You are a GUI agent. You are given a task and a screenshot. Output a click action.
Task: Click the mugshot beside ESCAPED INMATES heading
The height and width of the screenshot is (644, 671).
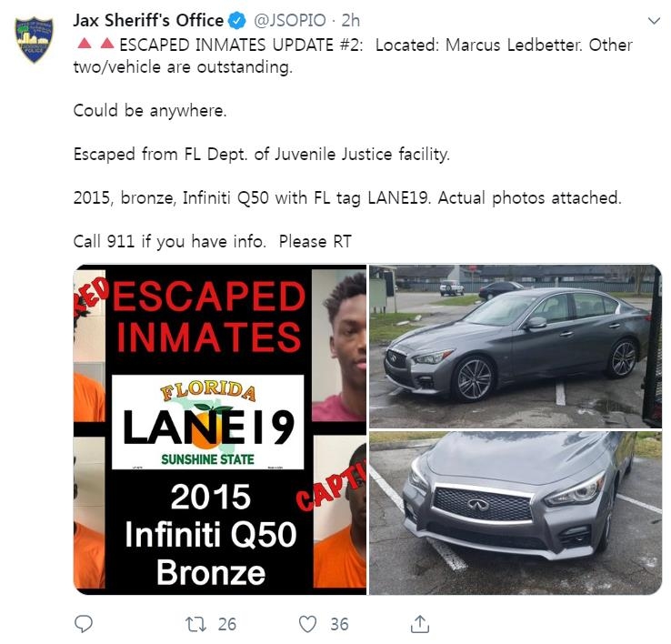(339, 345)
